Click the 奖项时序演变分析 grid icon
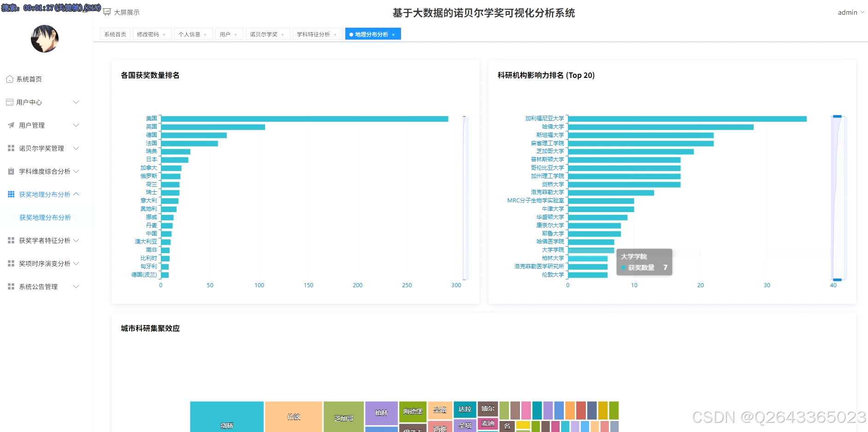The height and width of the screenshot is (432, 868). pyautogui.click(x=11, y=264)
